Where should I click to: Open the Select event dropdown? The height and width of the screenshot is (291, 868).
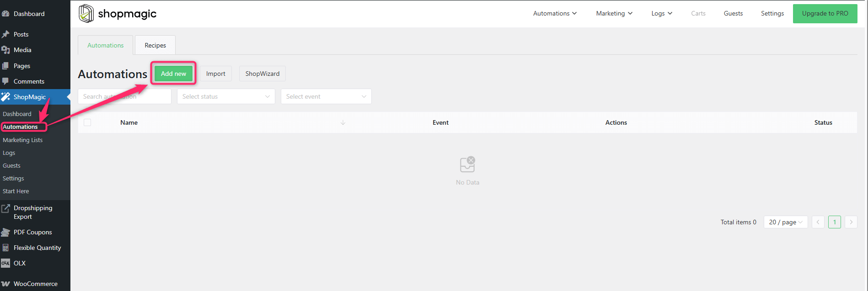(326, 96)
